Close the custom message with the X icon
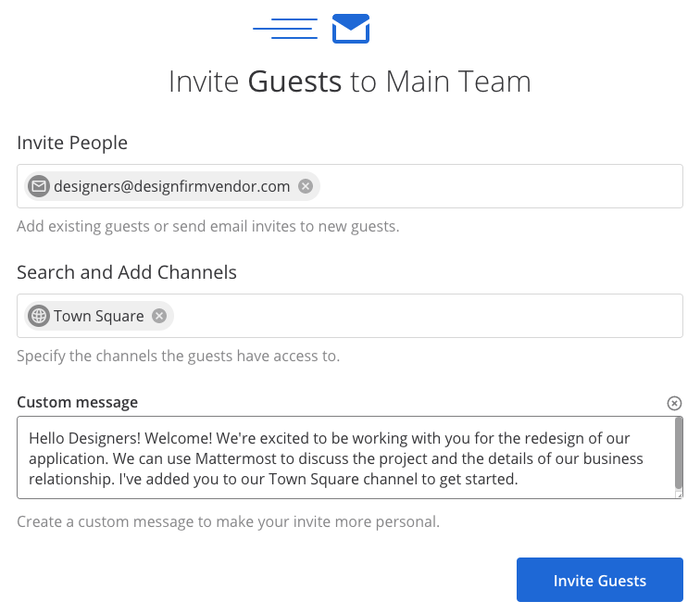This screenshot has width=700, height=614. pyautogui.click(x=674, y=403)
